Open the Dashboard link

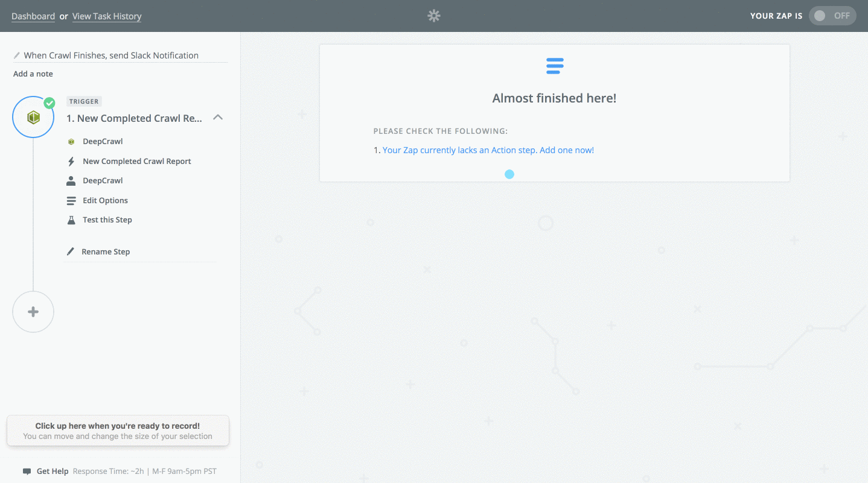click(x=33, y=16)
